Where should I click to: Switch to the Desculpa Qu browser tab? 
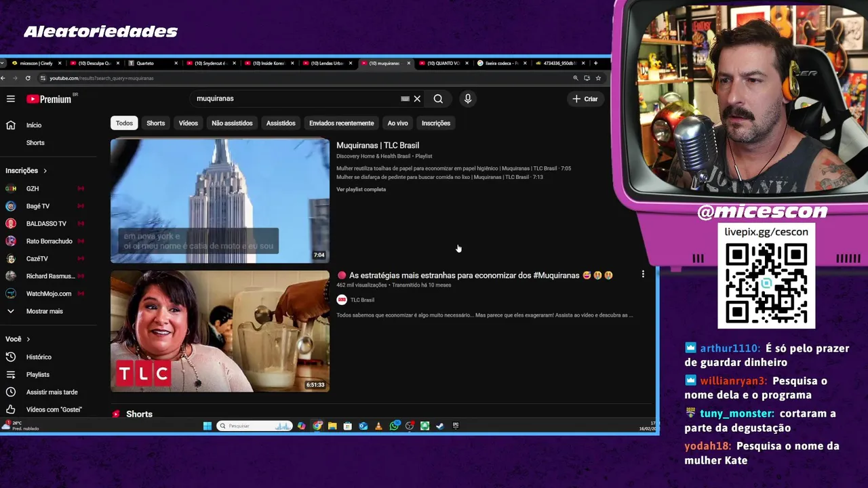tap(94, 63)
